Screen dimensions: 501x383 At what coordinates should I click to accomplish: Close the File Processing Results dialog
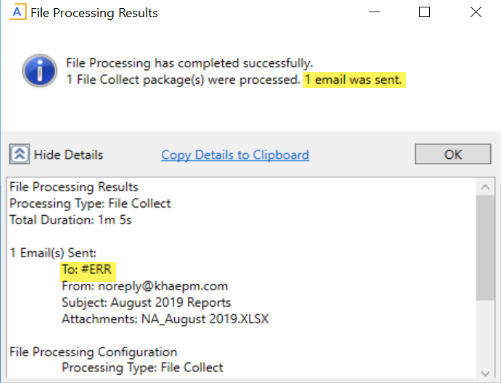476,12
